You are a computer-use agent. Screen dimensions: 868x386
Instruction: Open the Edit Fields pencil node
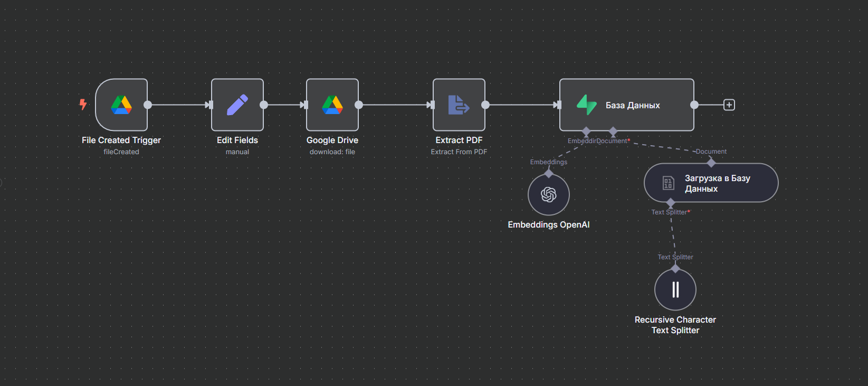(237, 105)
